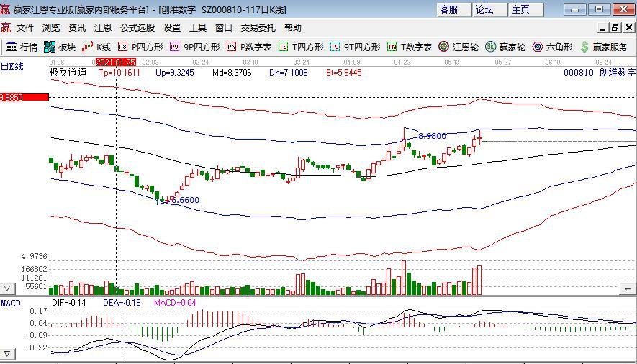
Task: Click the scroll-left arrow beside volume chart
Action: click(628, 288)
